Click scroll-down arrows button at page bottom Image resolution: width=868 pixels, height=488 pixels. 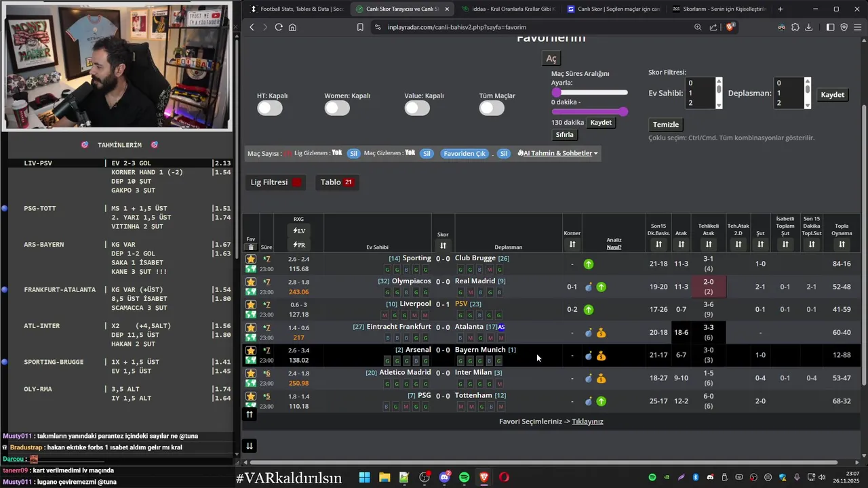[250, 445]
